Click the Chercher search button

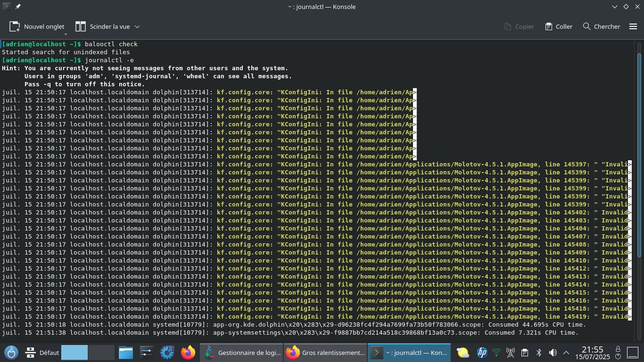pyautogui.click(x=602, y=26)
